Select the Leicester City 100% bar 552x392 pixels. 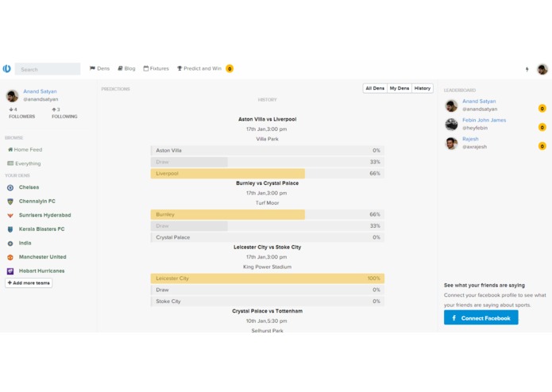268,279
